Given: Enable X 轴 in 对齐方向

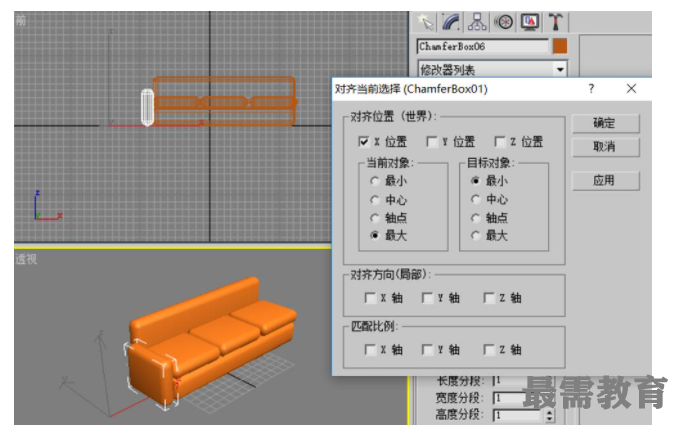Looking at the screenshot, I should [370, 297].
